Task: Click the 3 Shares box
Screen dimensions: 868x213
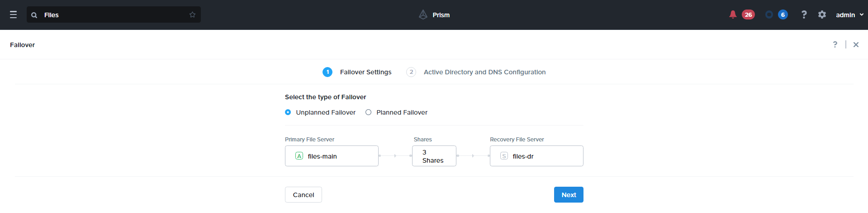Action: click(434, 156)
